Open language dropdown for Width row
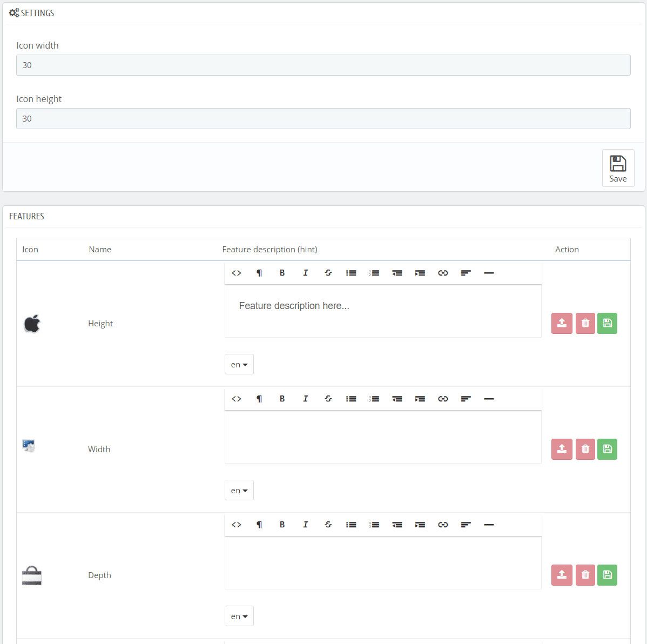Screen dimensions: 647x644 click(239, 491)
